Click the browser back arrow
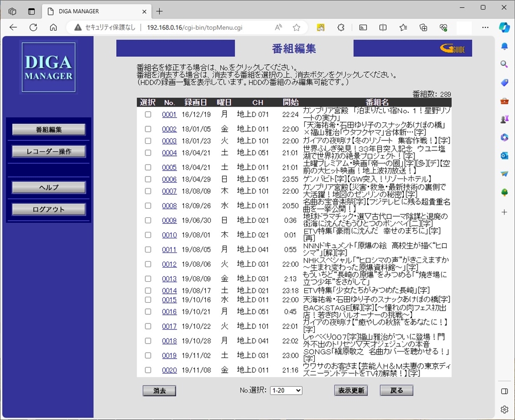515x420 pixels. point(13,28)
